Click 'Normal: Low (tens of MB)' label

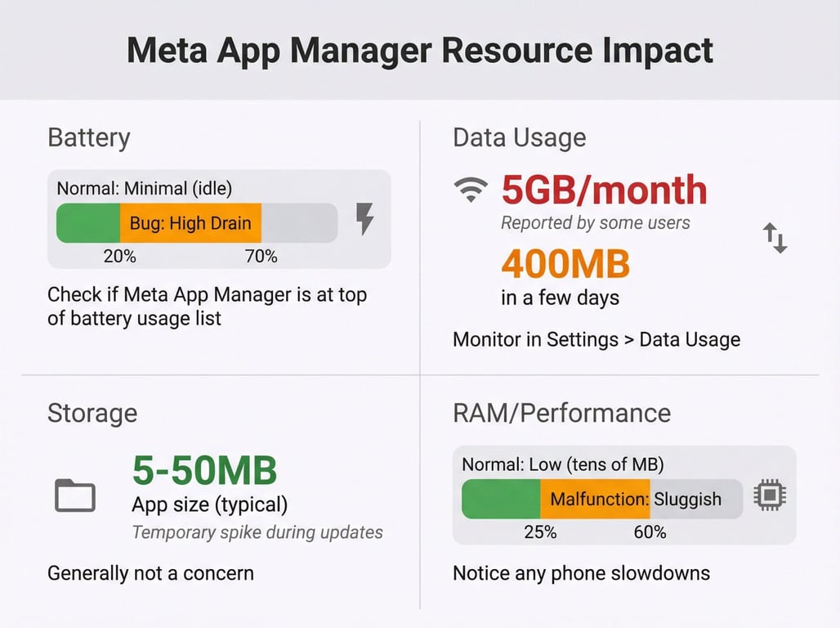[563, 464]
